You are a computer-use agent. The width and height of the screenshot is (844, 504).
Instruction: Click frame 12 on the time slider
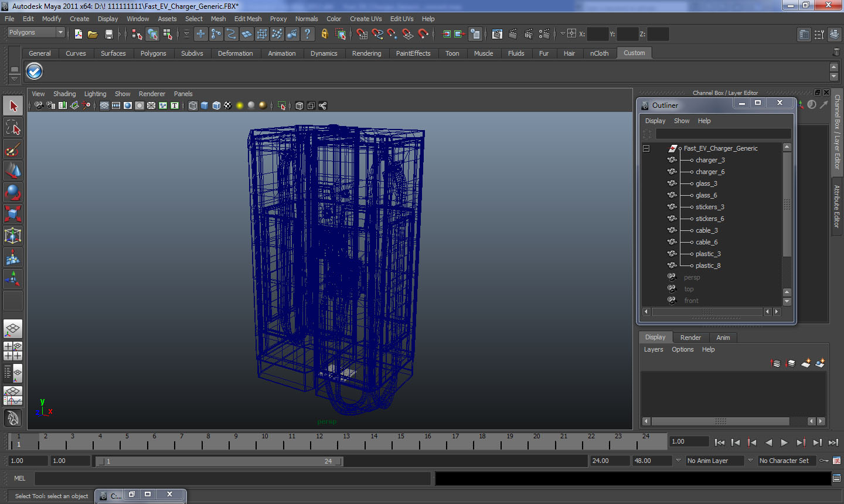(x=319, y=441)
